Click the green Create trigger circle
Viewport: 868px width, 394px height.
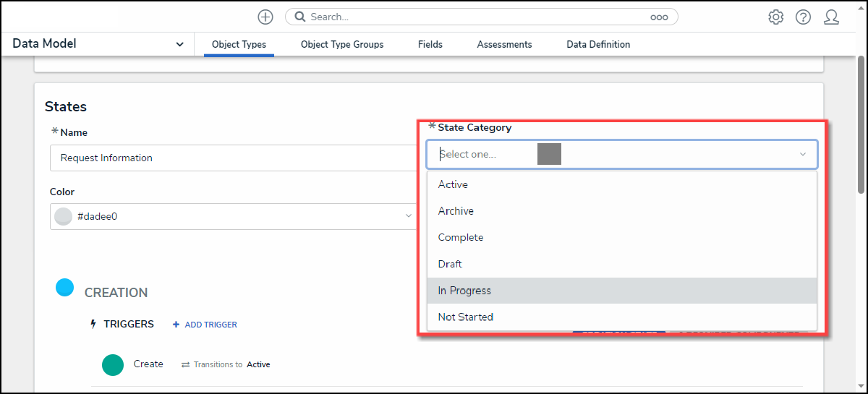(x=113, y=364)
